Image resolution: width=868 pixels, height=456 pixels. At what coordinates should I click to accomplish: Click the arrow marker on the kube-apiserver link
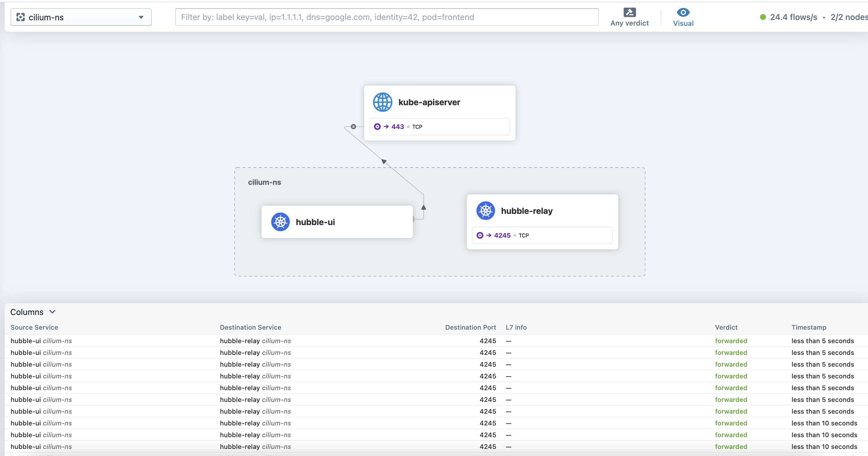tap(384, 162)
